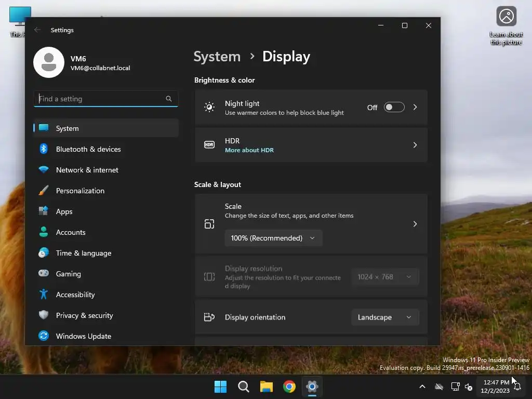Viewport: 532px width, 399px height.
Task: Click the Gaming controller icon
Action: click(x=44, y=273)
